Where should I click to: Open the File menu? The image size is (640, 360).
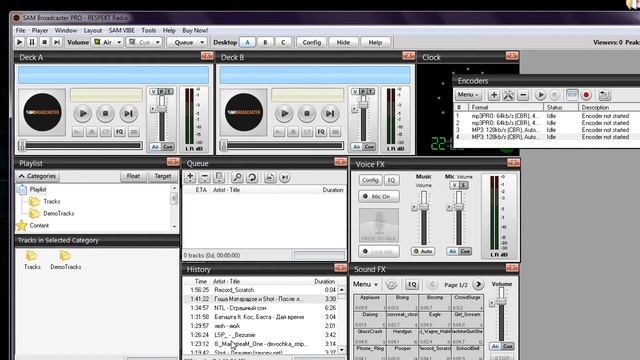[20, 30]
